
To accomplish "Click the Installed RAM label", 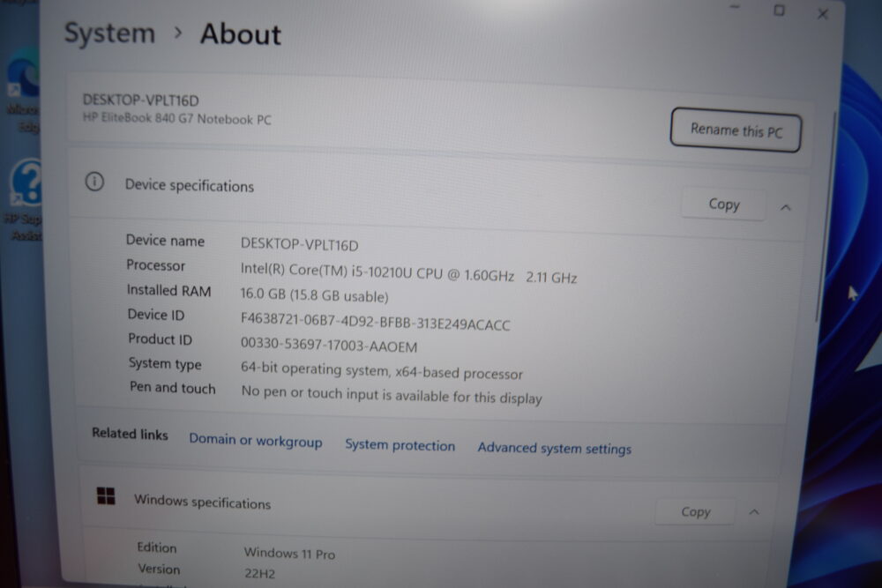I will point(168,291).
